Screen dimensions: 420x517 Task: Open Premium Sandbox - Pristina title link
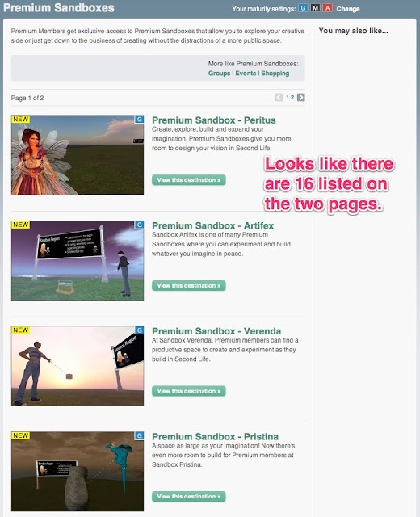tap(216, 436)
